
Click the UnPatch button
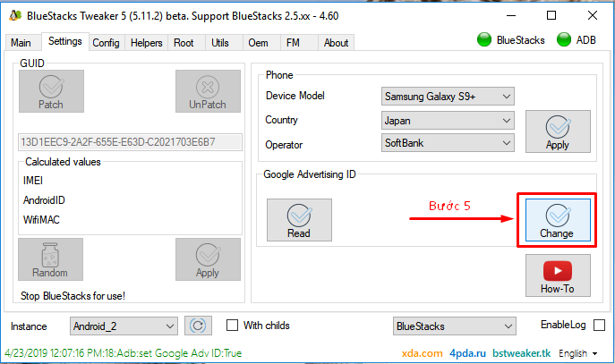click(x=208, y=91)
